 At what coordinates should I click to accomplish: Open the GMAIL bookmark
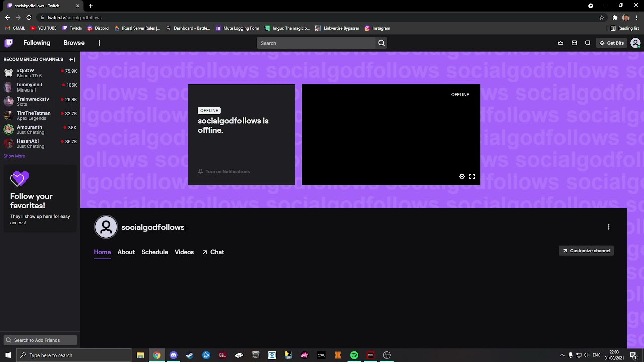pyautogui.click(x=15, y=28)
